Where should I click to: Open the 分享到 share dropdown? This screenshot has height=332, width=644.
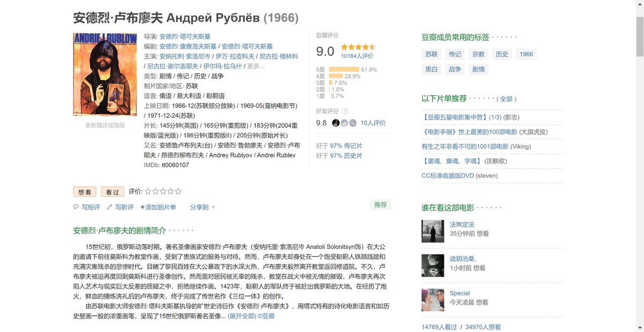[202, 207]
